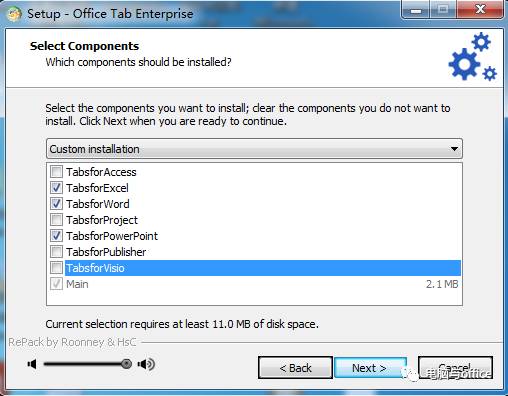The image size is (508, 396).
Task: Uncheck TabsforPowerPoint component
Action: pyautogui.click(x=56, y=236)
